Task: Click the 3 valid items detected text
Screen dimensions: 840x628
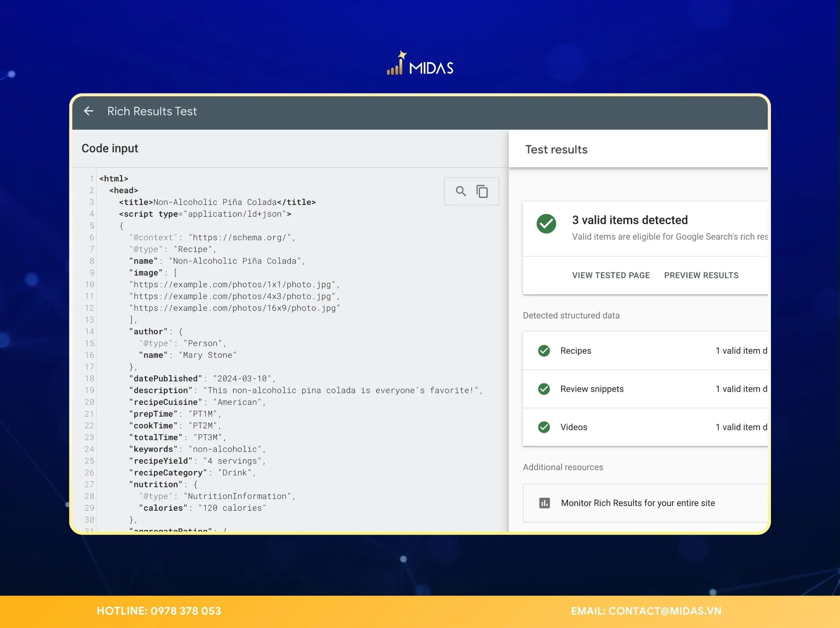Action: [x=630, y=220]
